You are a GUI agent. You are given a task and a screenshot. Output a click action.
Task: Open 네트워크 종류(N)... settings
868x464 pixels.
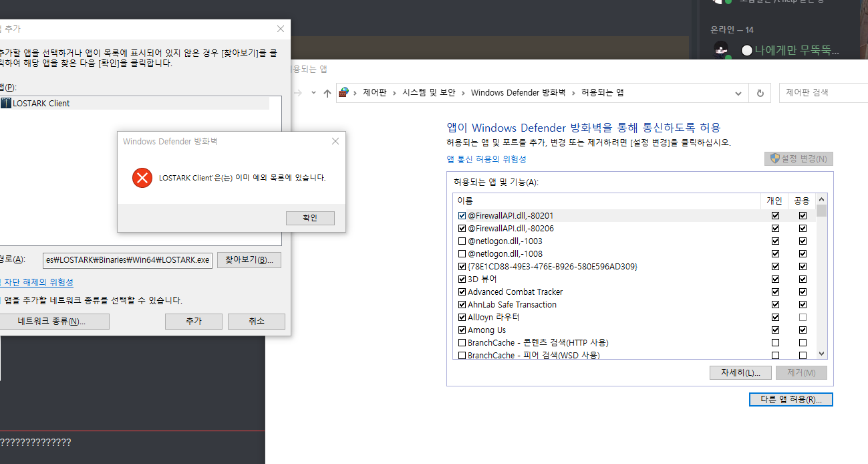coord(53,322)
